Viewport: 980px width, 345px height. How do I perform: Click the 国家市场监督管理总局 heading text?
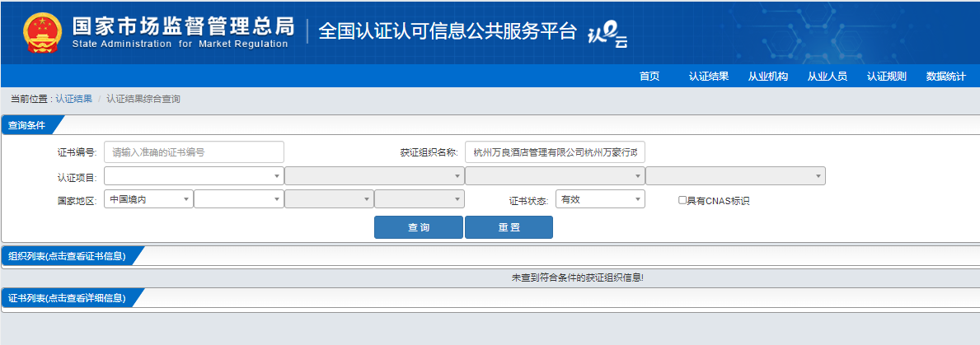click(183, 26)
